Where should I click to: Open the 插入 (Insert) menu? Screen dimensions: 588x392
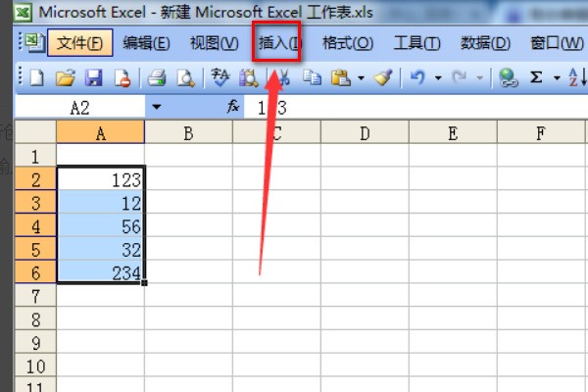click(x=277, y=43)
